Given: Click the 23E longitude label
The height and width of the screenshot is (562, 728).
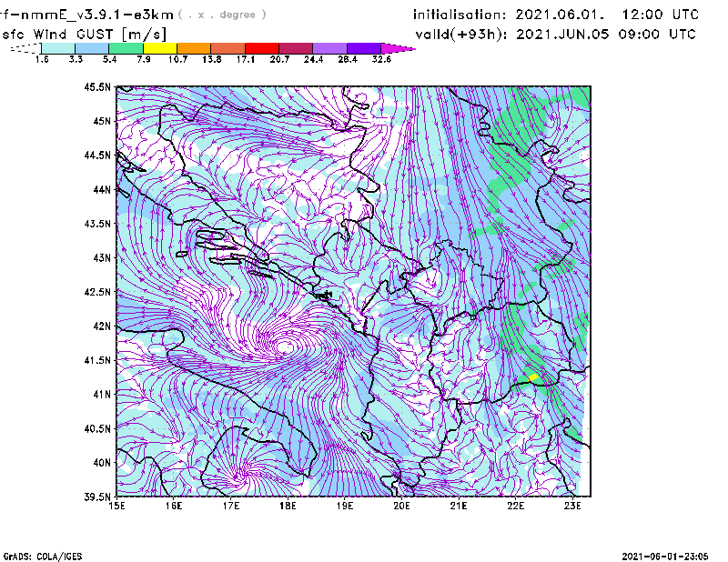Looking at the screenshot, I should 572,506.
